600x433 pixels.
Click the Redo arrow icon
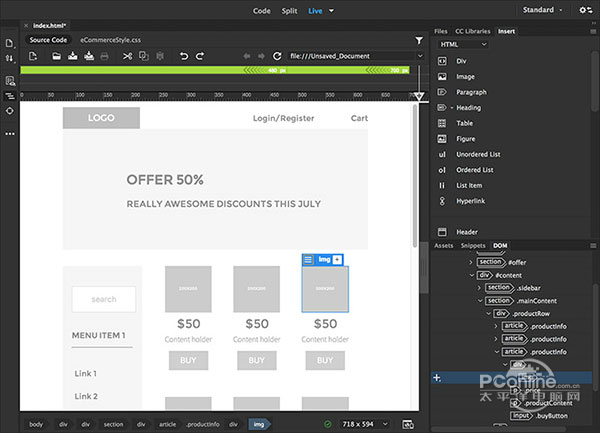pyautogui.click(x=200, y=56)
